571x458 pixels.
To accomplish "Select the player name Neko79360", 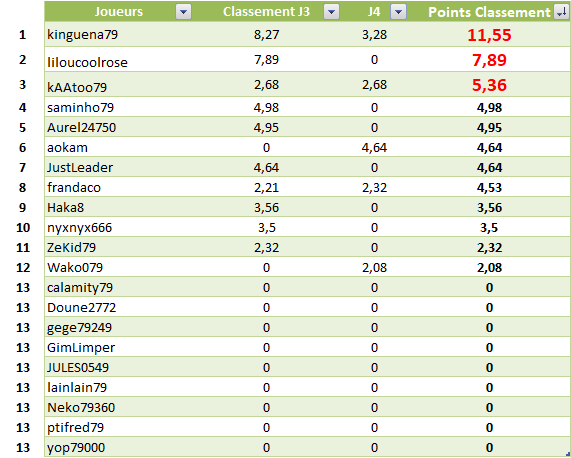I will (x=81, y=407).
